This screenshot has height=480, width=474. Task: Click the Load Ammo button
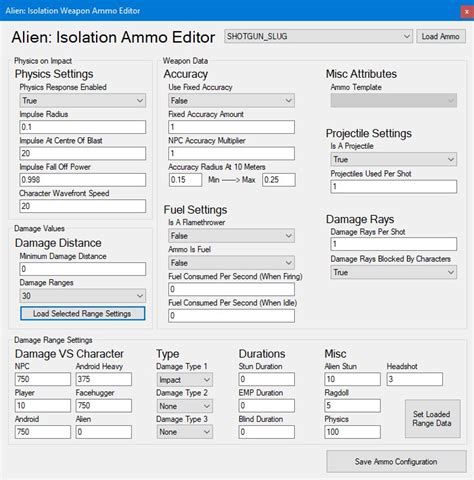point(440,36)
